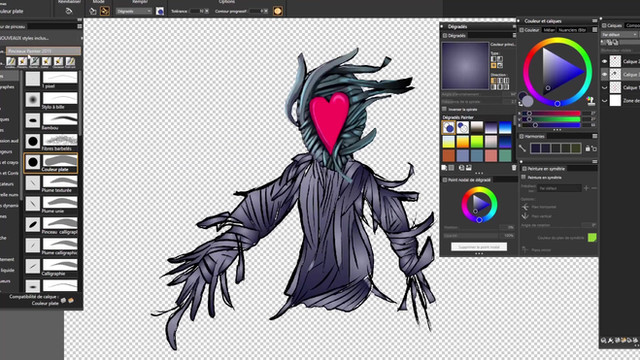Click the orange round icon in Options bar

(x=278, y=11)
